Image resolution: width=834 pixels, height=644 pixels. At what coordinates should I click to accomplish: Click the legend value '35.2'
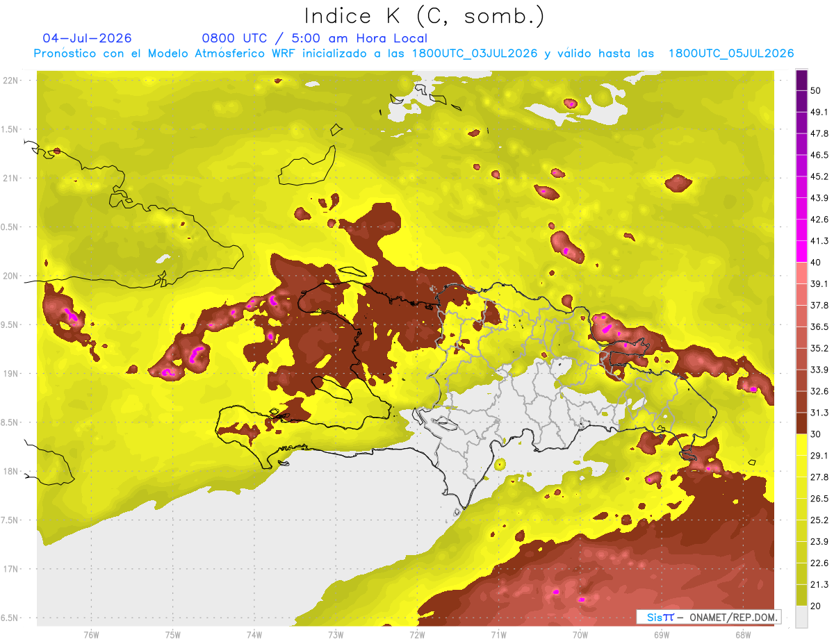819,348
